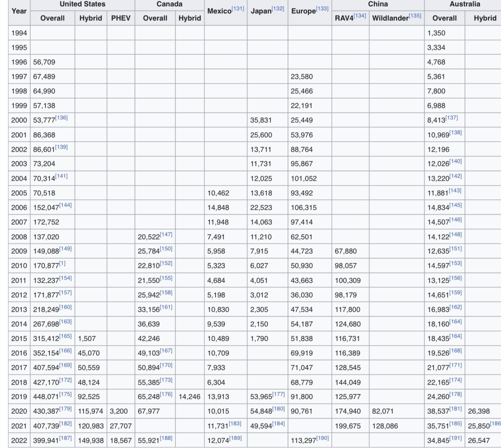The image size is (501, 448).
Task: Follow reference 139 after 86,601
Action: 61,147
